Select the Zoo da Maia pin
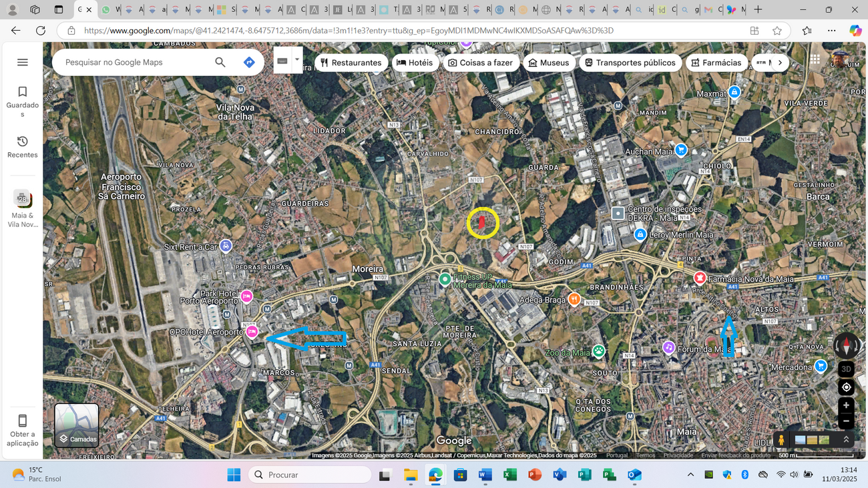The height and width of the screenshot is (488, 868). click(x=599, y=352)
